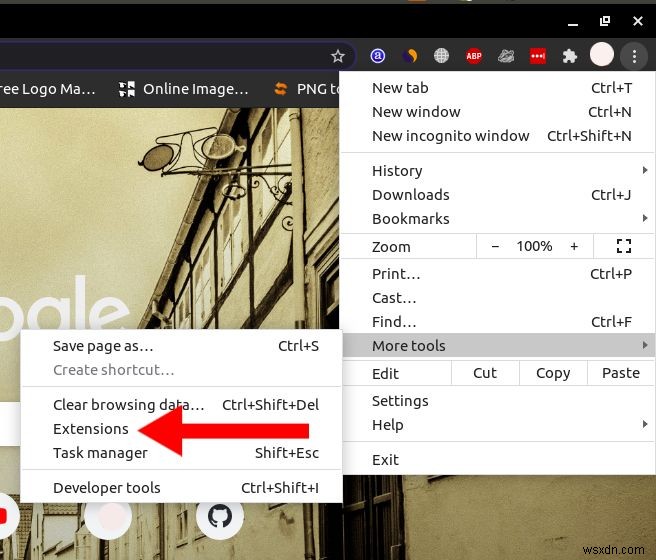The height and width of the screenshot is (560, 656).
Task: Open Settings from the Chrome menu
Action: (x=498, y=401)
